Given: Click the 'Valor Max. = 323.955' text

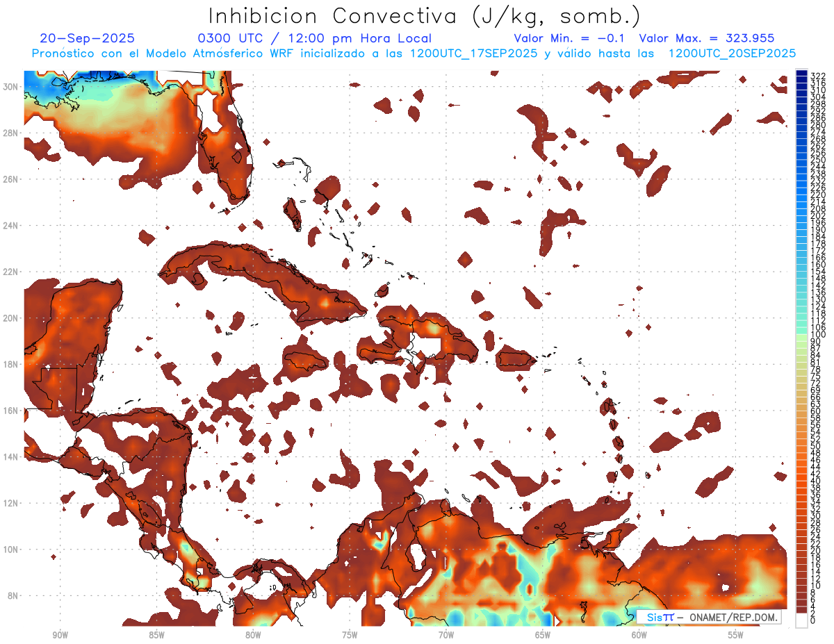Looking at the screenshot, I should [x=707, y=38].
